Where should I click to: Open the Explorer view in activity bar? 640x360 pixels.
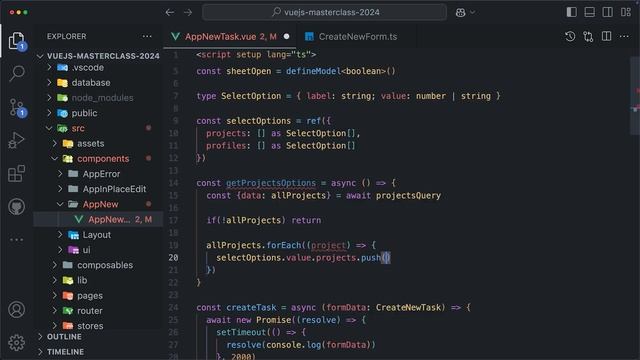pos(16,41)
